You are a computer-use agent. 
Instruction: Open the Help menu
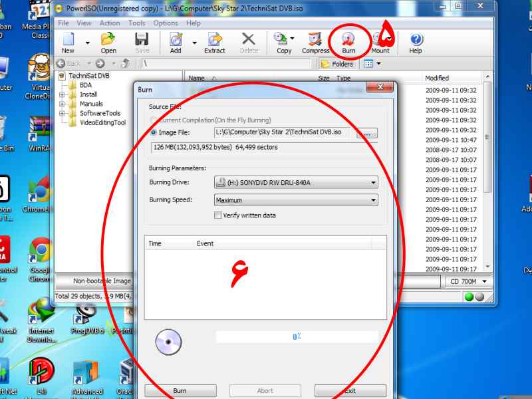(x=194, y=23)
